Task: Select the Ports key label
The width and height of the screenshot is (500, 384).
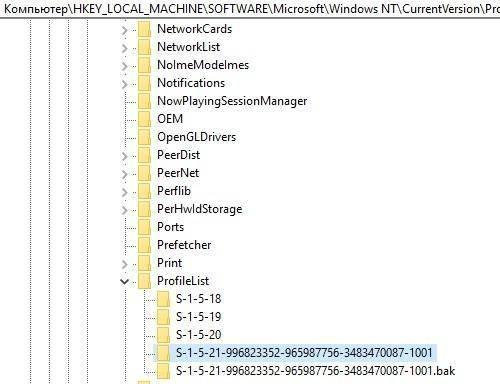Action: point(170,227)
